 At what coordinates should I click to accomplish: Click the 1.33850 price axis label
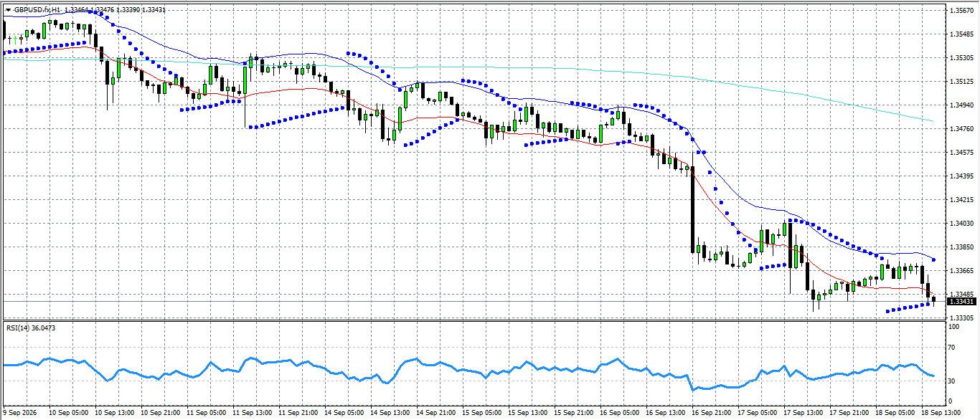point(960,247)
